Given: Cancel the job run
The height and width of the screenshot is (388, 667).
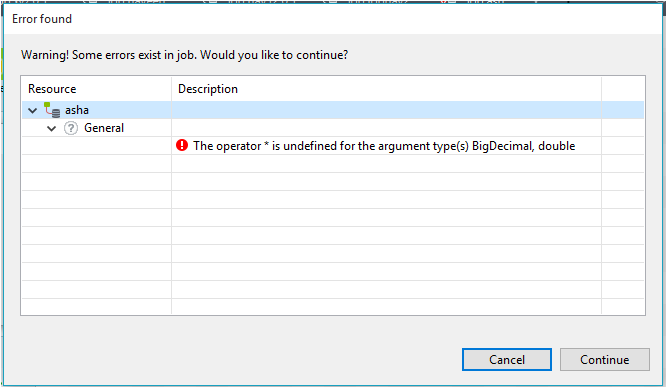Looking at the screenshot, I should coord(507,359).
